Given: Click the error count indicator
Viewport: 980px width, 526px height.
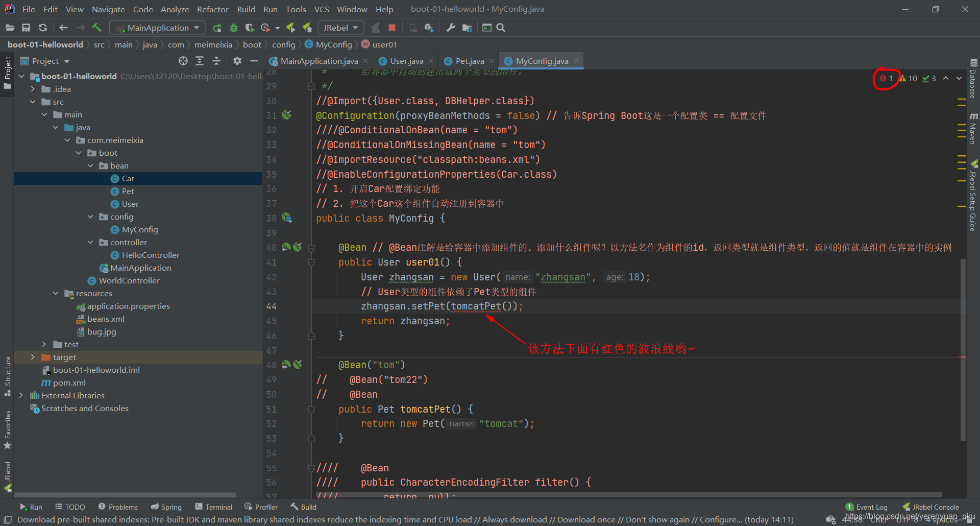Looking at the screenshot, I should click(x=886, y=78).
